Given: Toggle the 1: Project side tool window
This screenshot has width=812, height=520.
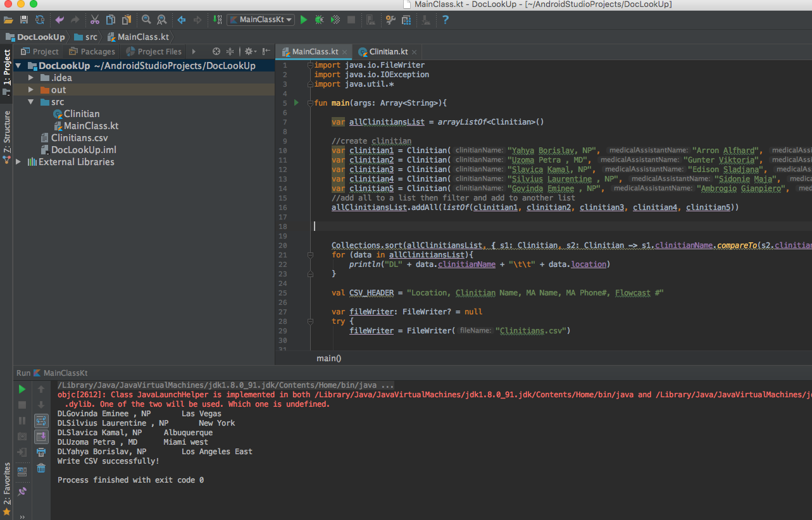Looking at the screenshot, I should (7, 73).
